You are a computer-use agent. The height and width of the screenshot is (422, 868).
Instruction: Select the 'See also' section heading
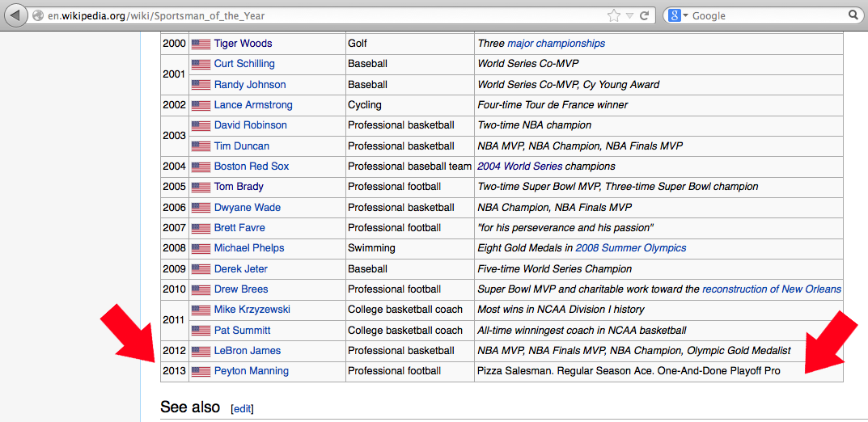190,407
